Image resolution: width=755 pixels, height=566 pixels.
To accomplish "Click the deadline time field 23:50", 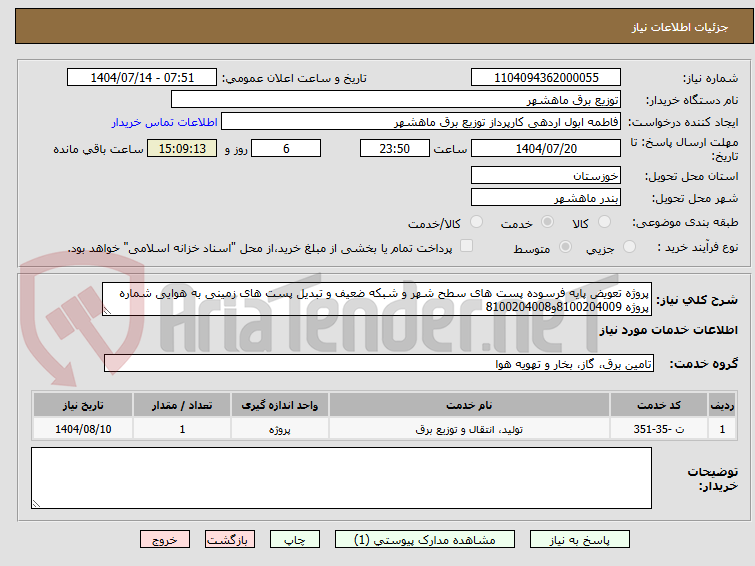I will pyautogui.click(x=395, y=148).
